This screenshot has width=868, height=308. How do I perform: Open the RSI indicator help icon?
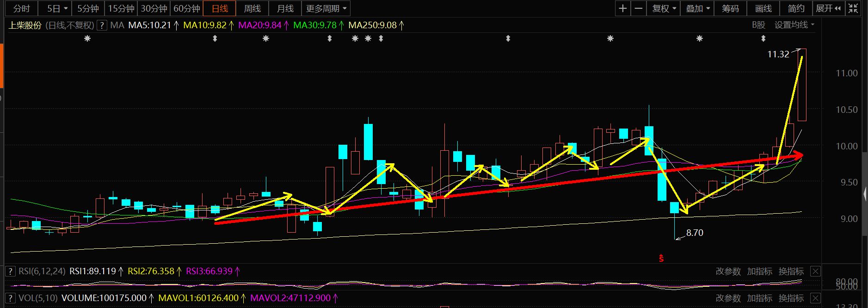pyautogui.click(x=11, y=271)
